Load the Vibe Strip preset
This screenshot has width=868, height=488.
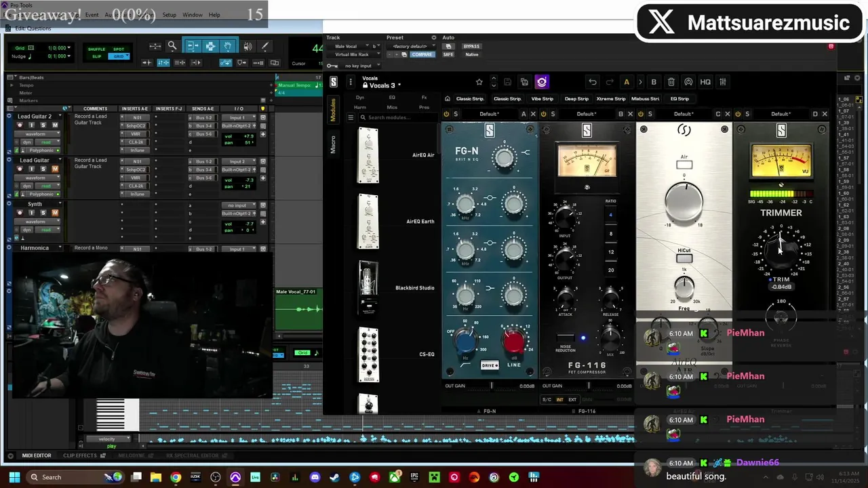542,98
